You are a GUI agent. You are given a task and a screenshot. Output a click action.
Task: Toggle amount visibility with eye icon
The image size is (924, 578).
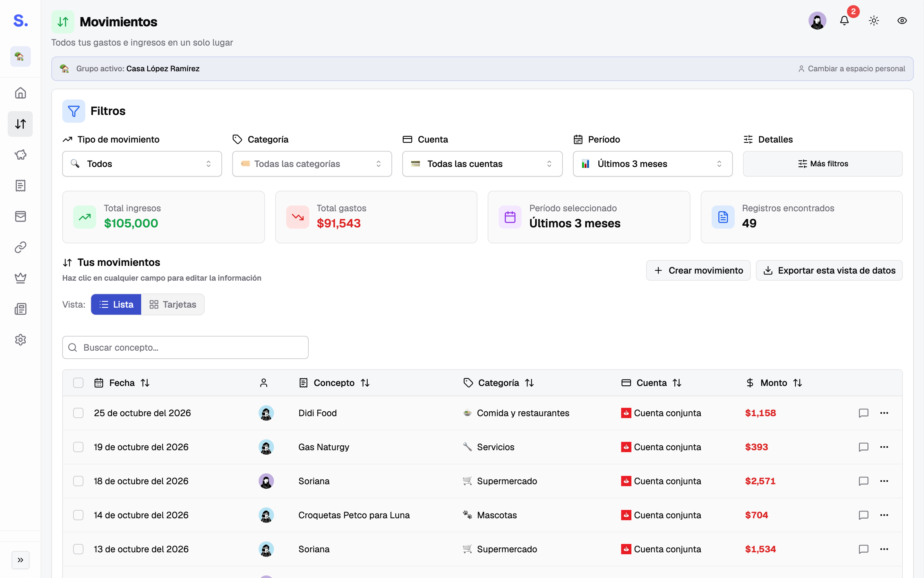(x=902, y=21)
